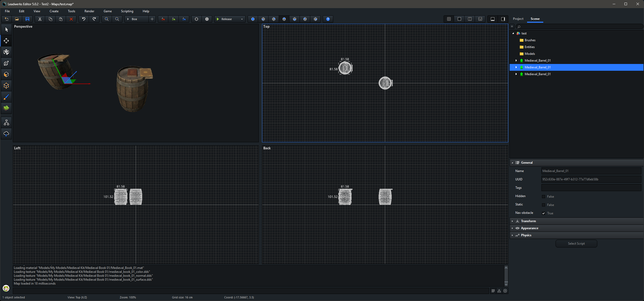Open the Release build configuration dropdown
The image size is (644, 301).
[x=242, y=19]
